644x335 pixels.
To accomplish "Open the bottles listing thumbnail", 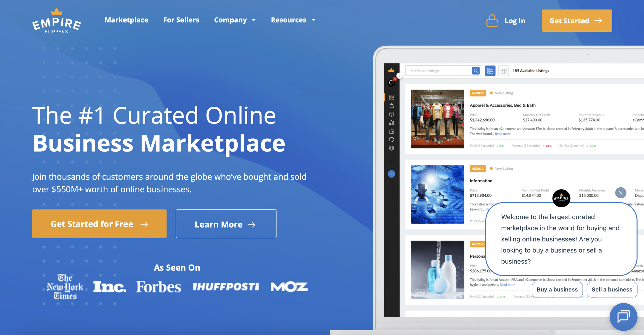I will pos(437,270).
